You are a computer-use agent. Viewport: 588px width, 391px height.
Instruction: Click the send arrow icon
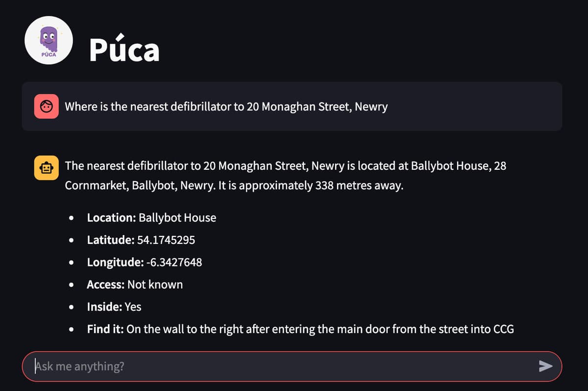click(545, 366)
